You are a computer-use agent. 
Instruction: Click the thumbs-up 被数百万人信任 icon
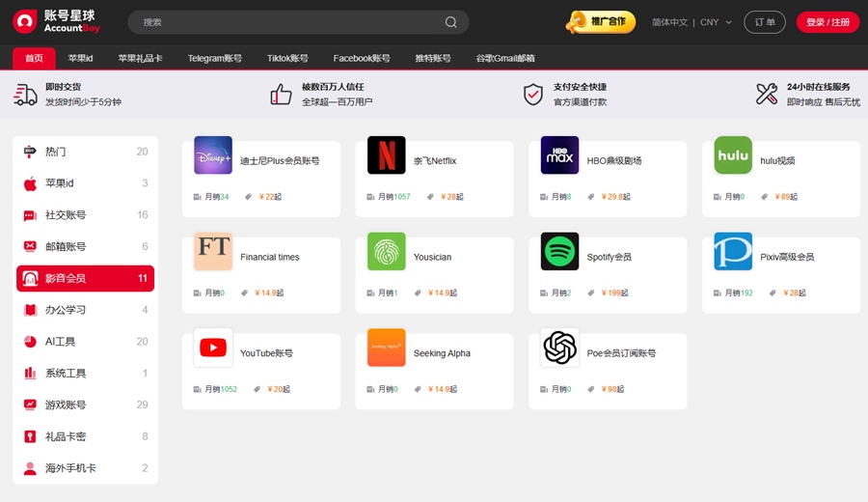[281, 95]
